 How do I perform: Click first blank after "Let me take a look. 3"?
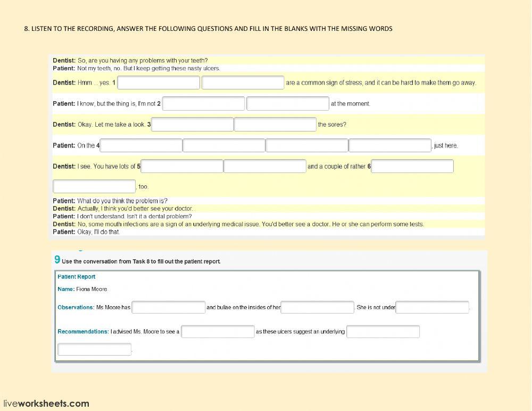coord(193,125)
